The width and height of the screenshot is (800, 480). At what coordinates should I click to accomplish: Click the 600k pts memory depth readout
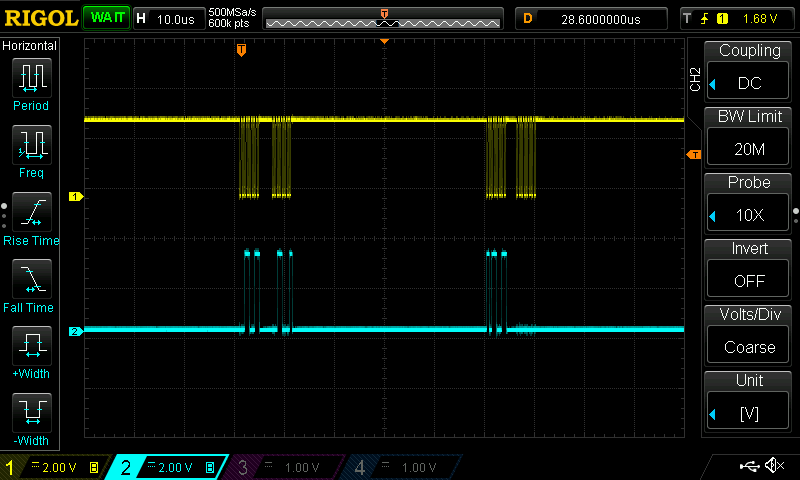[229, 23]
